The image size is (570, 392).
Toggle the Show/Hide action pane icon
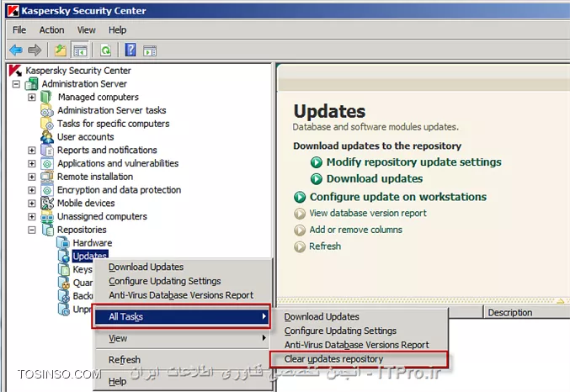[x=150, y=50]
